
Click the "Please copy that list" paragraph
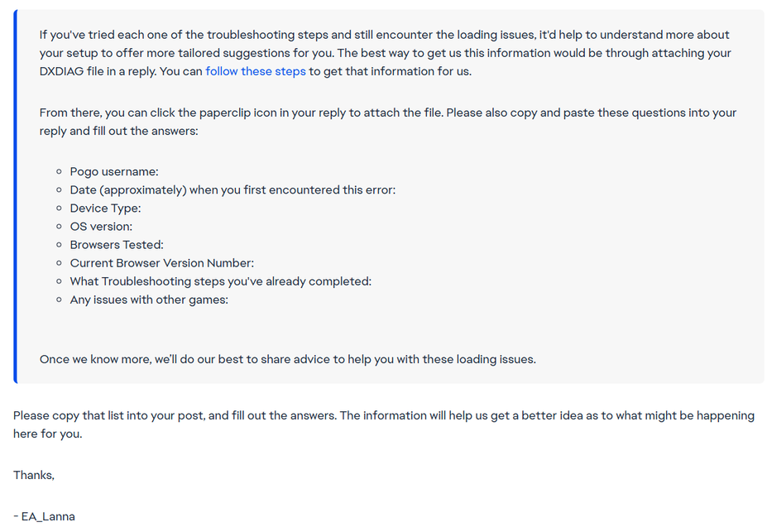coord(383,415)
